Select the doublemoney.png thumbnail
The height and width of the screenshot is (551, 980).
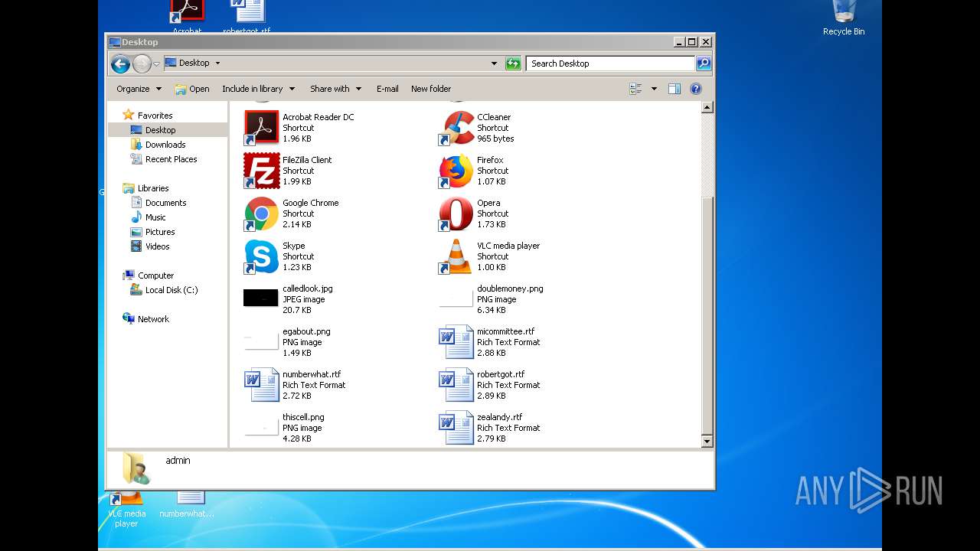point(456,298)
